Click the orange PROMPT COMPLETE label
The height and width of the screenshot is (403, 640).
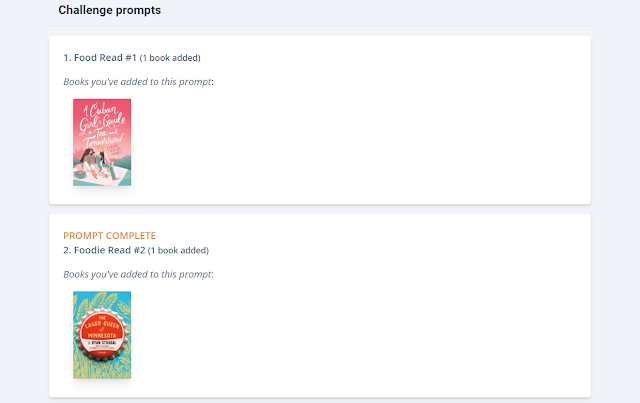pyautogui.click(x=109, y=236)
